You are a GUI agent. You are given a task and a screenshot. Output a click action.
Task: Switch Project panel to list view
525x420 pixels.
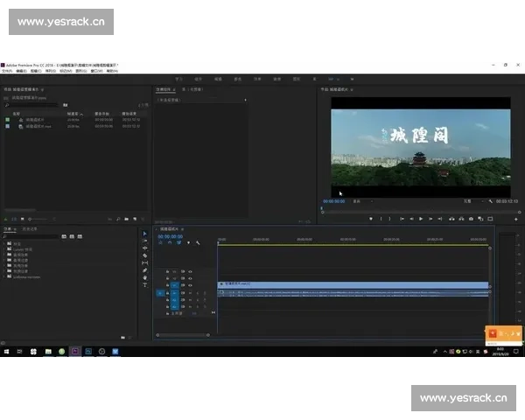14,219
